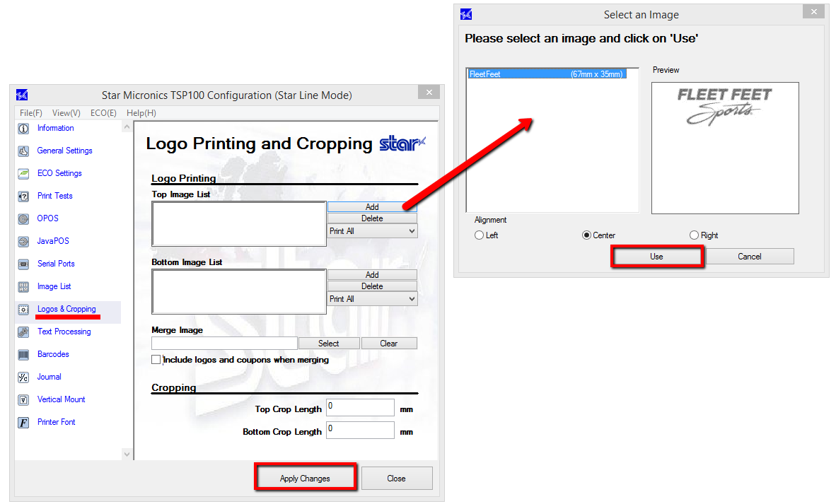Screen dimensions: 836x504
Task: Open ECO Settings page
Action: click(x=59, y=173)
